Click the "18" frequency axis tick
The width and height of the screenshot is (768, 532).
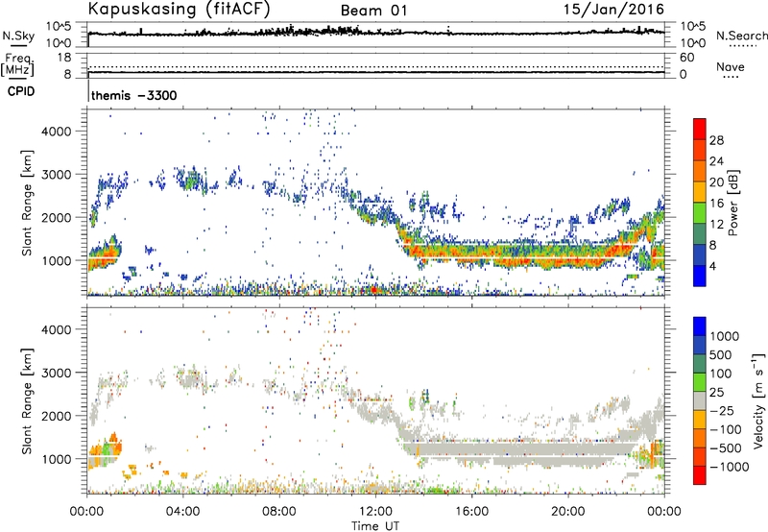click(64, 58)
